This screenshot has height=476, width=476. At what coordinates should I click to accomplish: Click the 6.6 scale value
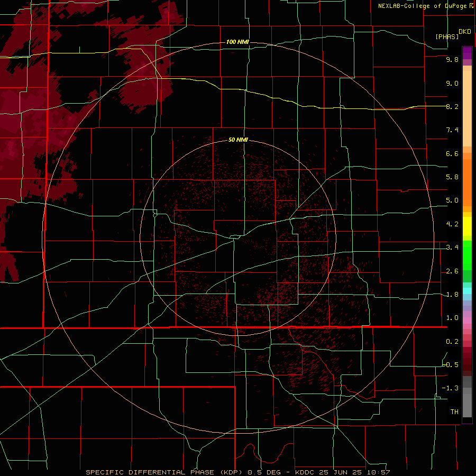[452, 153]
